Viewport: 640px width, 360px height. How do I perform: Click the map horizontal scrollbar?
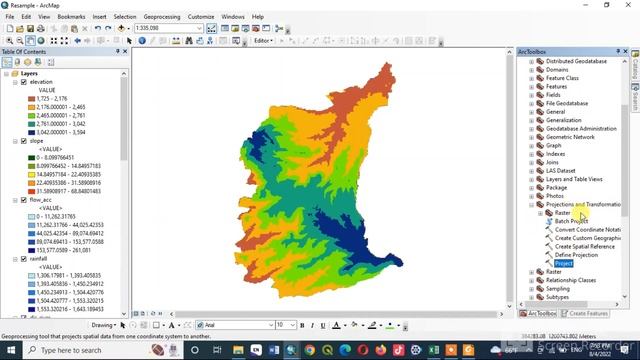click(x=336, y=314)
